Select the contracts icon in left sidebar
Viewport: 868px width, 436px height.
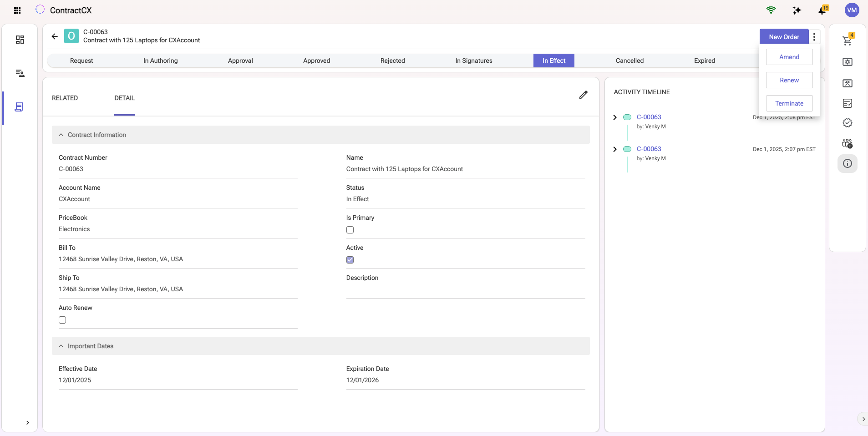pos(20,107)
